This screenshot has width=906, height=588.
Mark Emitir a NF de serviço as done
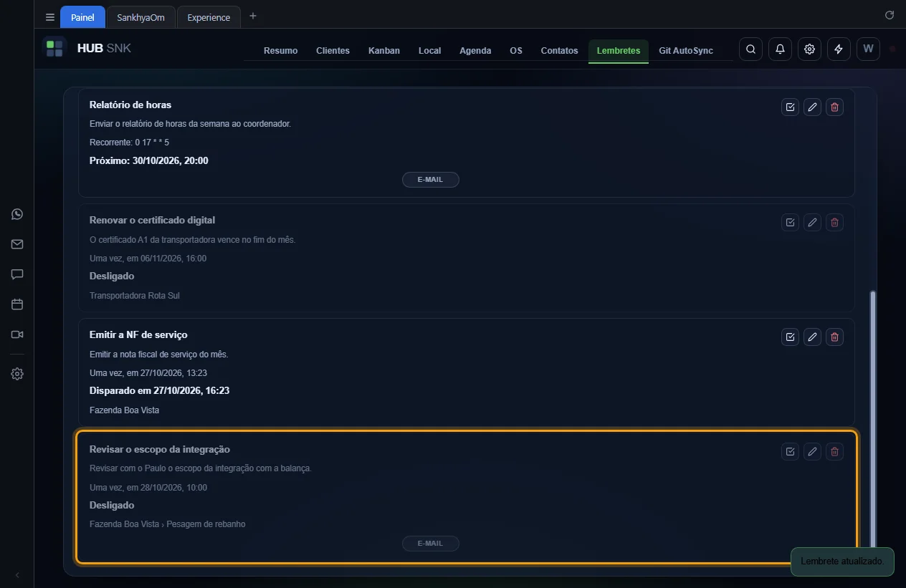790,337
